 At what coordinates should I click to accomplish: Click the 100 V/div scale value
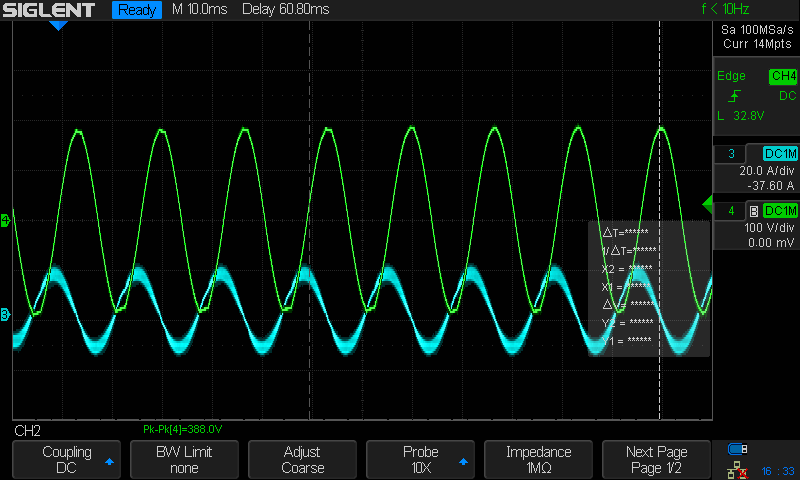[x=769, y=228]
